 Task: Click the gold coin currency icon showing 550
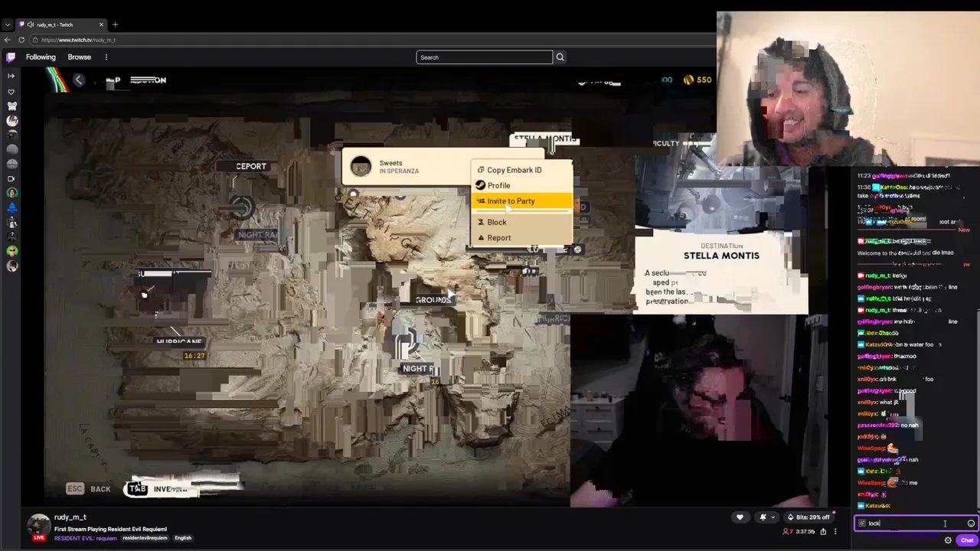pyautogui.click(x=688, y=80)
